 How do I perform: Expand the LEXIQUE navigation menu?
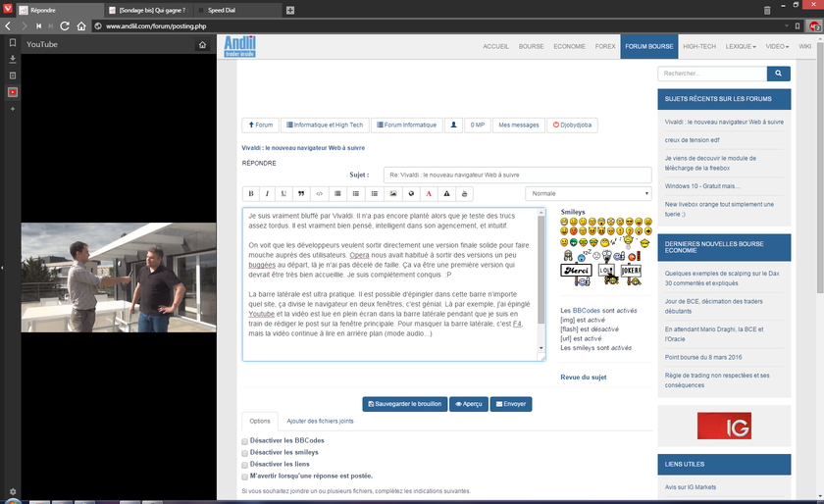(x=741, y=46)
